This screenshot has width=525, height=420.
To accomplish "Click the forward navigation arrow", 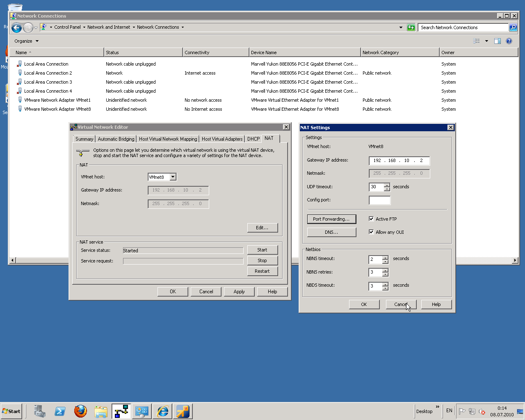I will [x=28, y=27].
